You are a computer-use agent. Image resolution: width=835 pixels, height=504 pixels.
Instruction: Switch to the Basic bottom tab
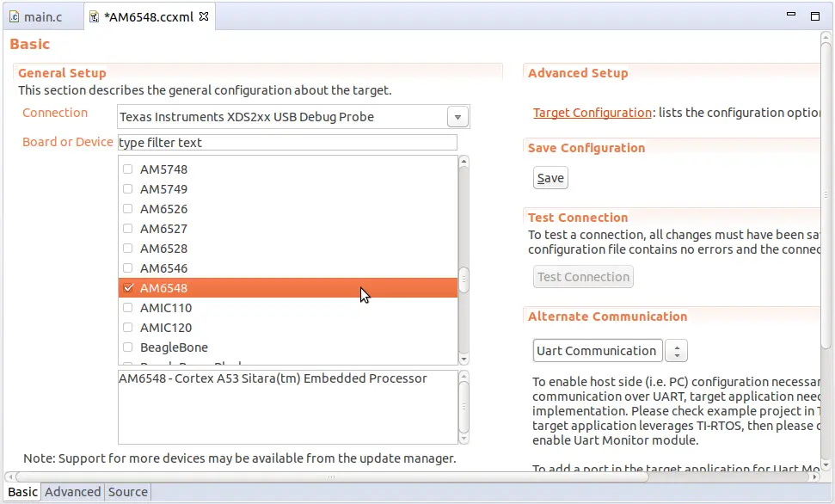pos(23,492)
